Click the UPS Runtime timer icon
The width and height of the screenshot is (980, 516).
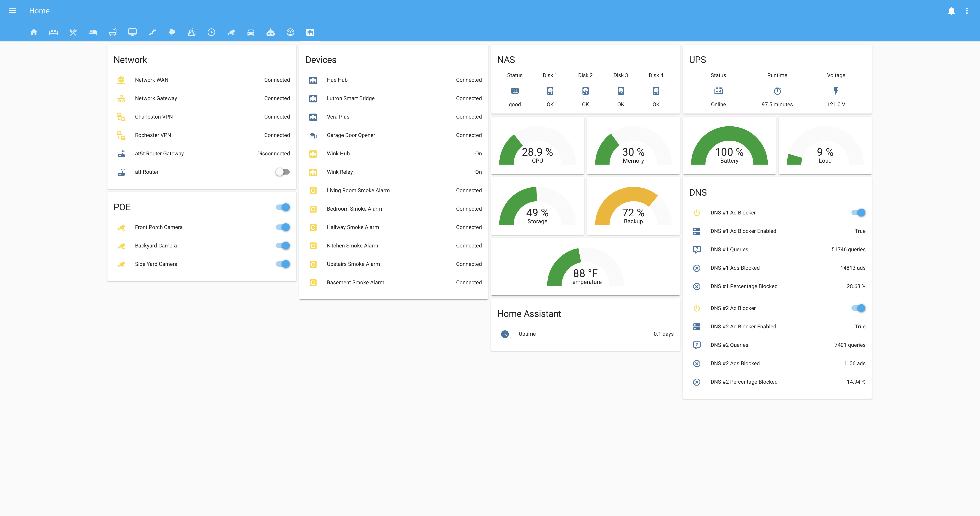point(777,91)
